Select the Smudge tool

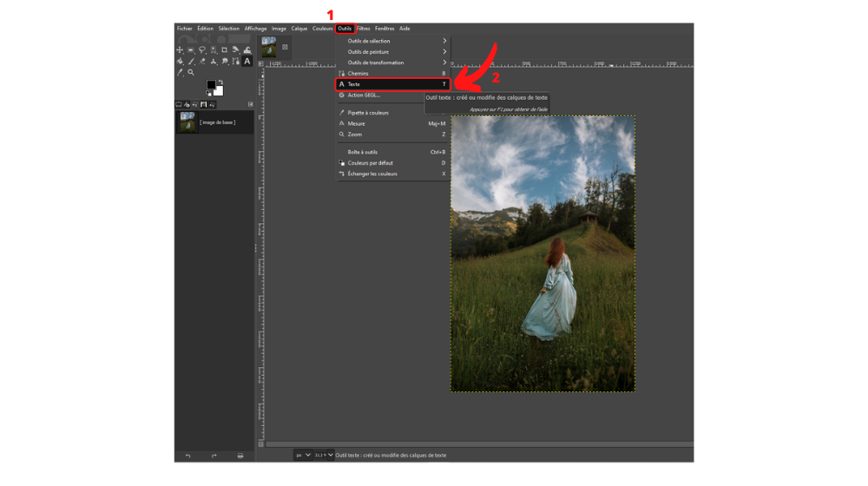click(x=225, y=62)
